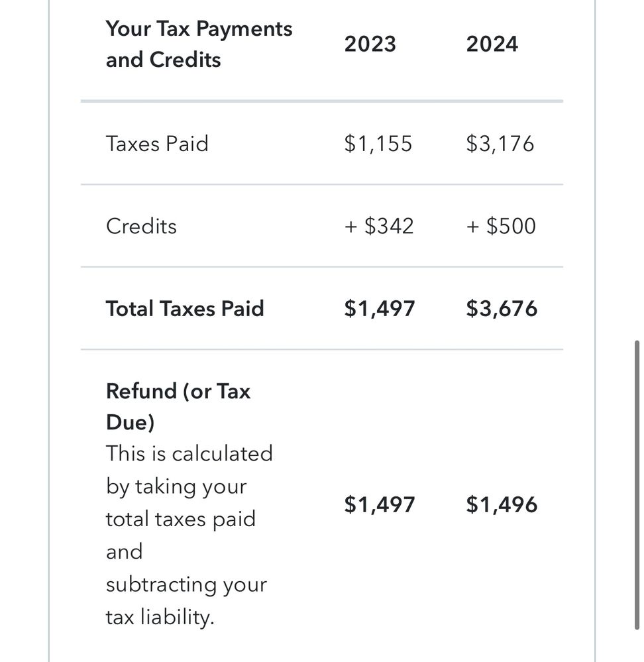Click the thick divider line below the header

(x=321, y=101)
